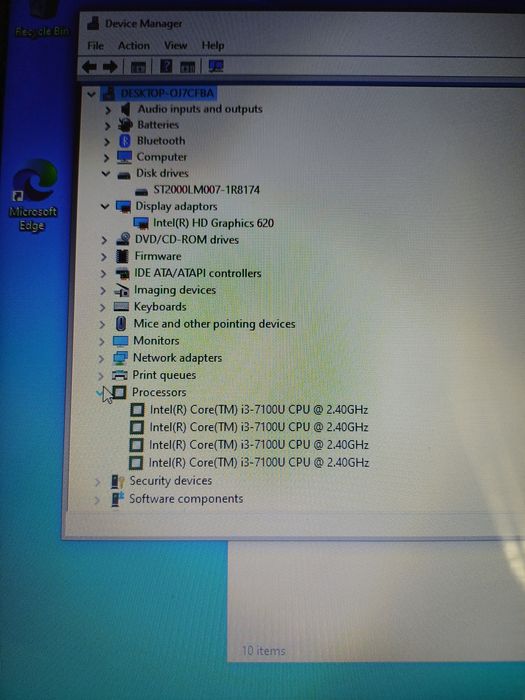Expand the Computer category

(x=106, y=158)
